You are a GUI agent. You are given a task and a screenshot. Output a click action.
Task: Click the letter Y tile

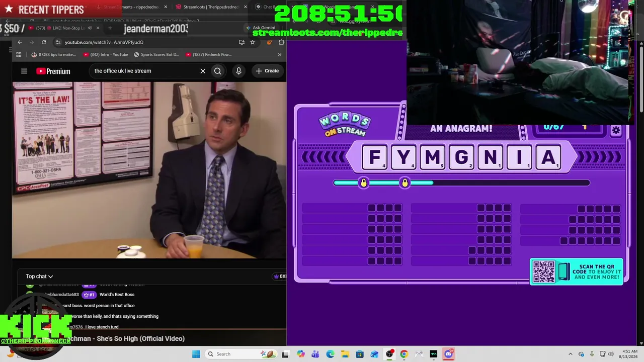pos(404,157)
